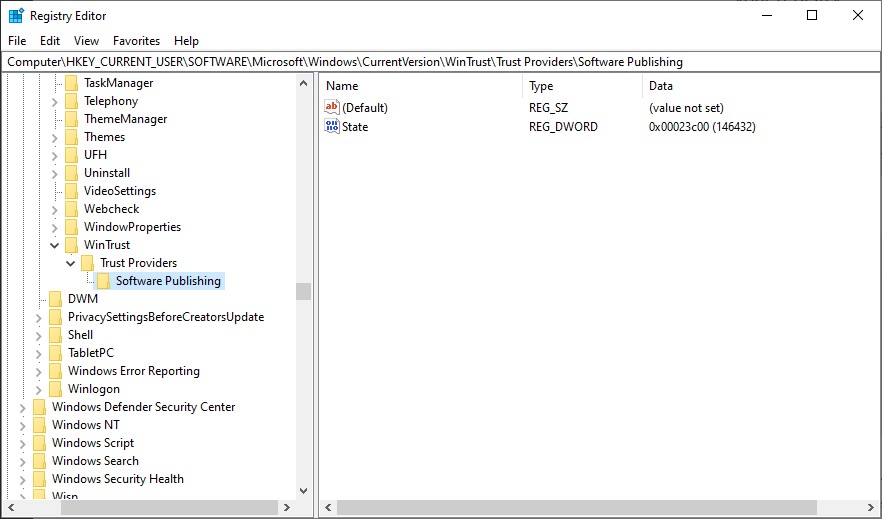Expand the Windows Security Health key
882x519 pixels.
[22, 480]
